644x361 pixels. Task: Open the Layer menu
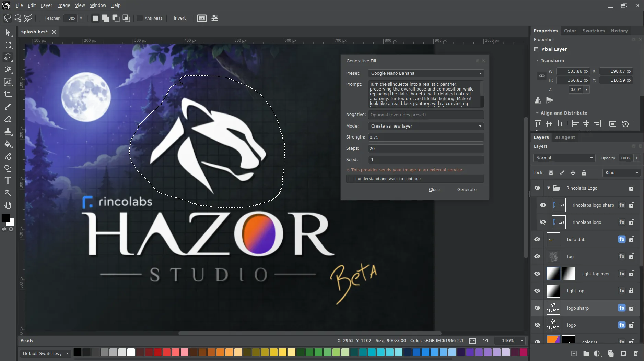click(46, 5)
